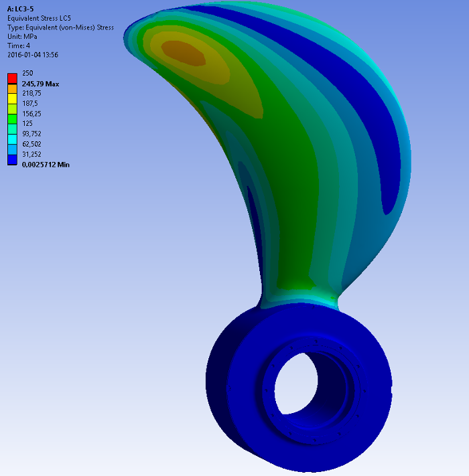The width and height of the screenshot is (469, 476).
Task: Click the yellow legend band beside 218,75
Action: click(12, 98)
